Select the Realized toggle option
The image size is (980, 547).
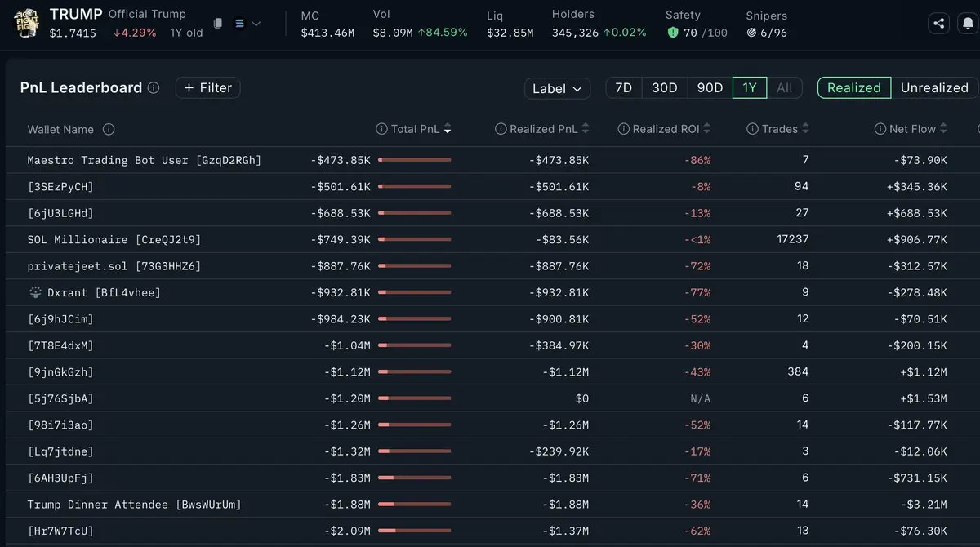(854, 87)
